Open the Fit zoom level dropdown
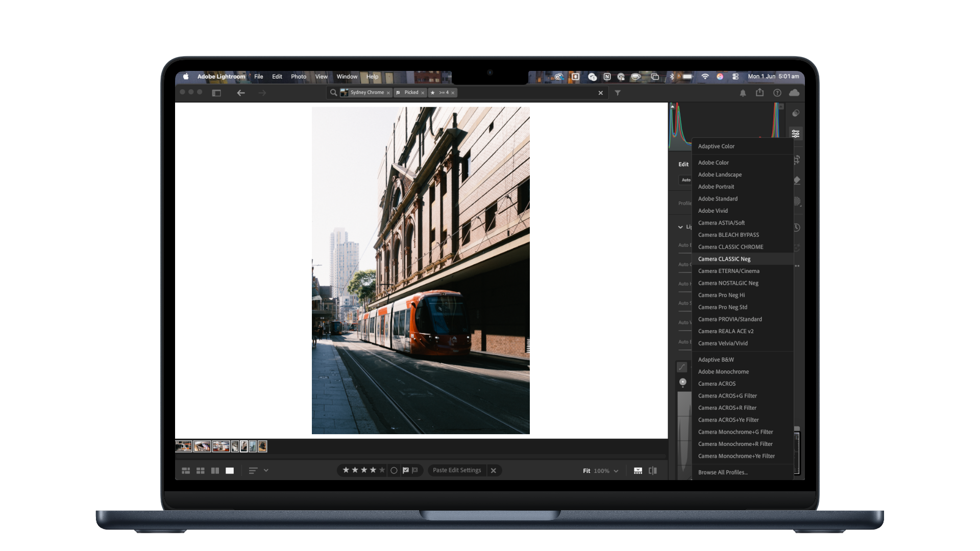 tap(616, 471)
